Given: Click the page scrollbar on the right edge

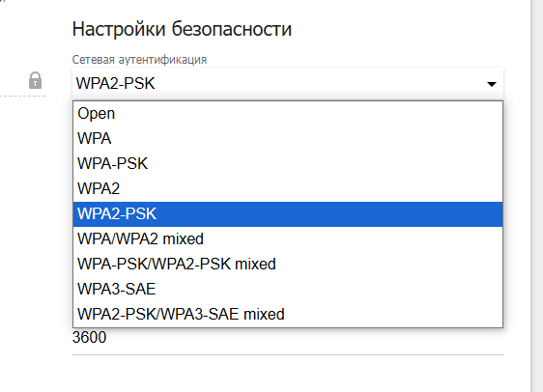Looking at the screenshot, I should click(536, 196).
